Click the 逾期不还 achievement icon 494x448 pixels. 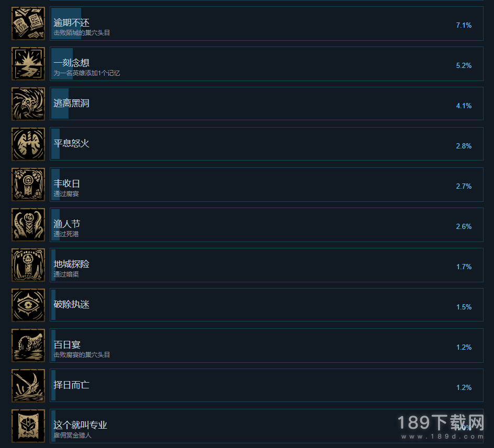(28, 24)
